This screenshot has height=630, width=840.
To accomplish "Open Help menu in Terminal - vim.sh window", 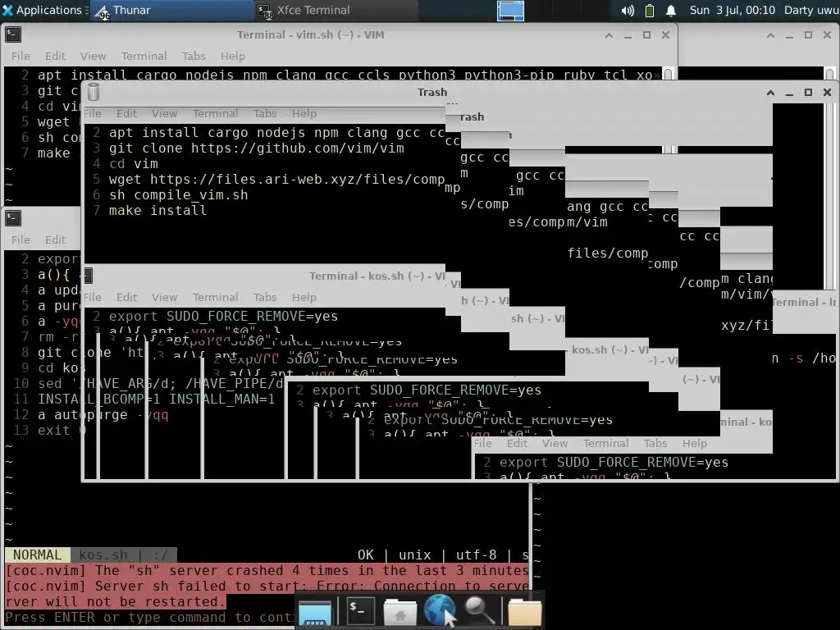I will 232,56.
